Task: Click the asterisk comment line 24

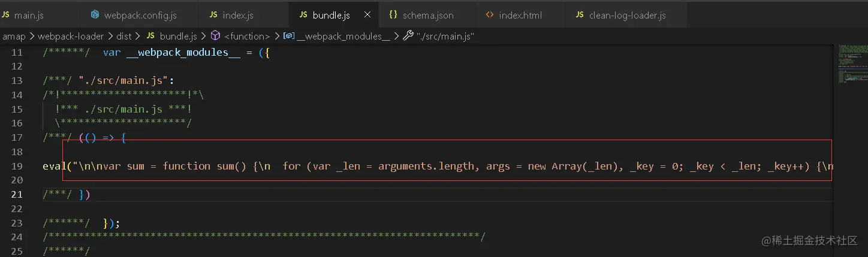Action: tap(264, 237)
